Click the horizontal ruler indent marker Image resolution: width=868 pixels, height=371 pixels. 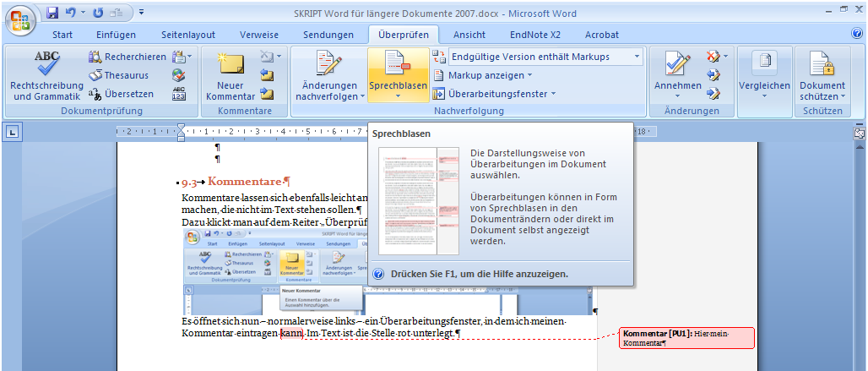point(181,131)
